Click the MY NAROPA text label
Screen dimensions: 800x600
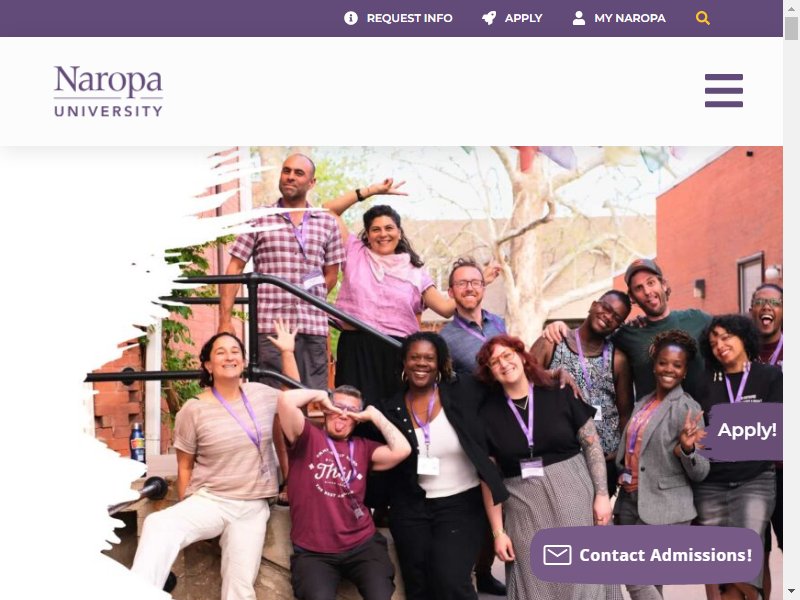(x=630, y=18)
